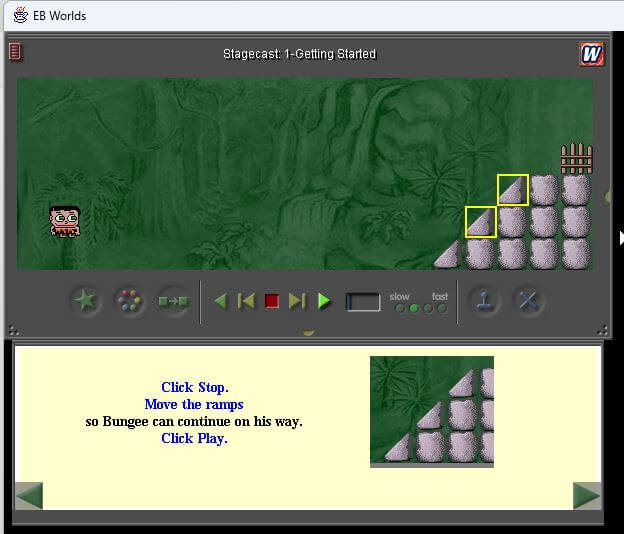Click the ramp staircase example thumbnail
This screenshot has width=624, height=534.
click(x=432, y=411)
